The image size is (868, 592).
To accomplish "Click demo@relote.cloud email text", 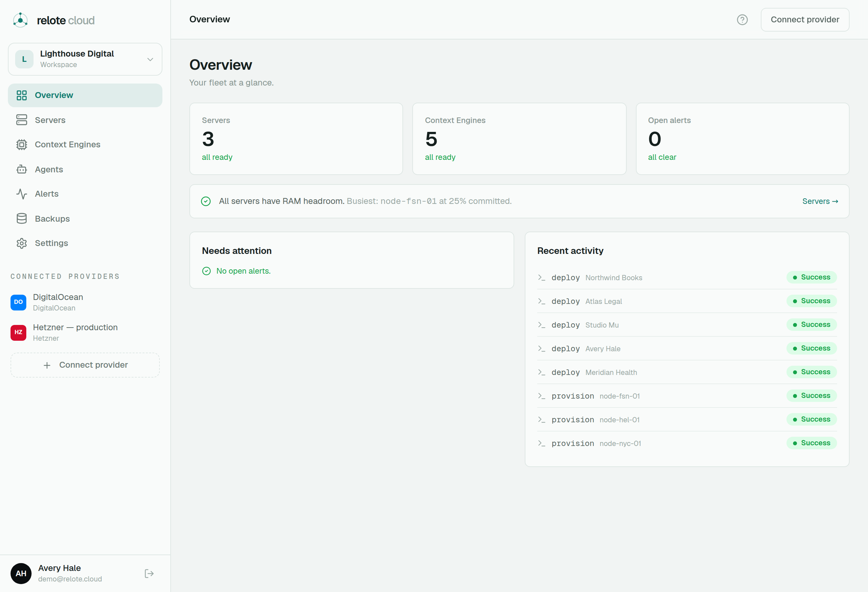I will (70, 579).
